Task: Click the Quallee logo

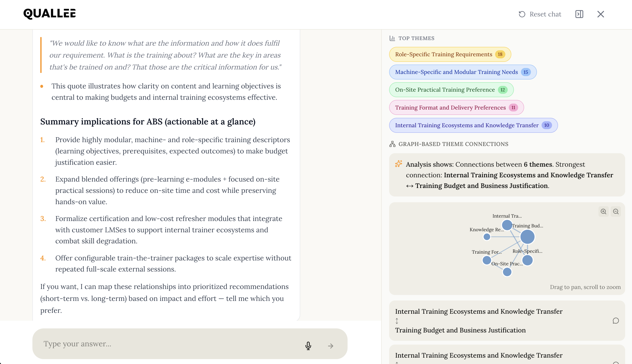Action: (x=49, y=14)
